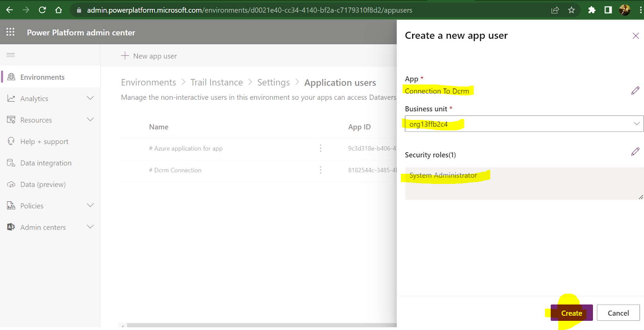Click the Environments globe icon
This screenshot has width=644, height=330.
(11, 77)
